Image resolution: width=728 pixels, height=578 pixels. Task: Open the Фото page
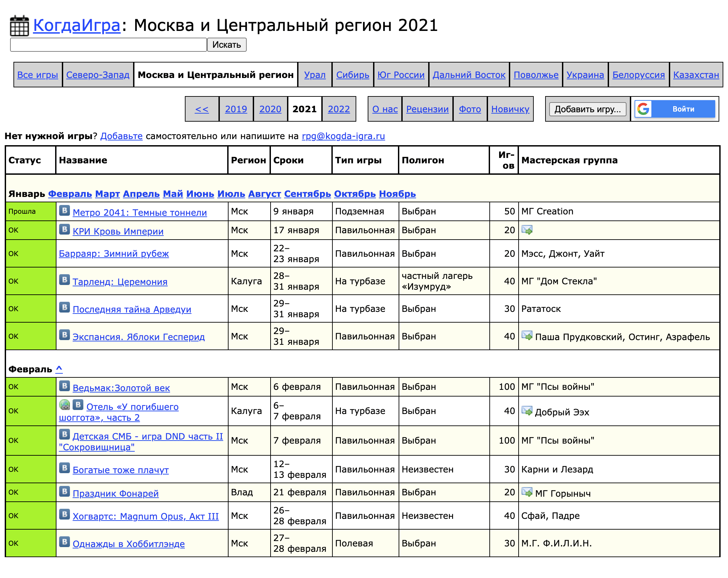[470, 109]
